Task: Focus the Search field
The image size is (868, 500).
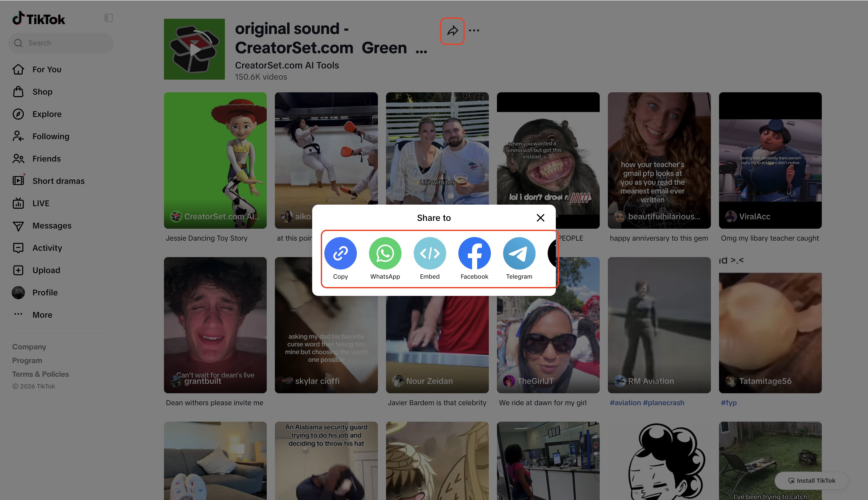Action: [61, 43]
